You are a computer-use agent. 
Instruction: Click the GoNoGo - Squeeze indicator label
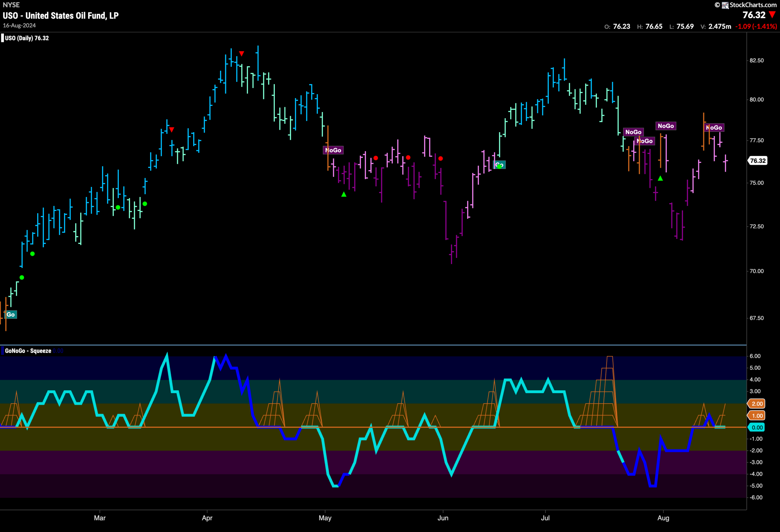click(28, 351)
